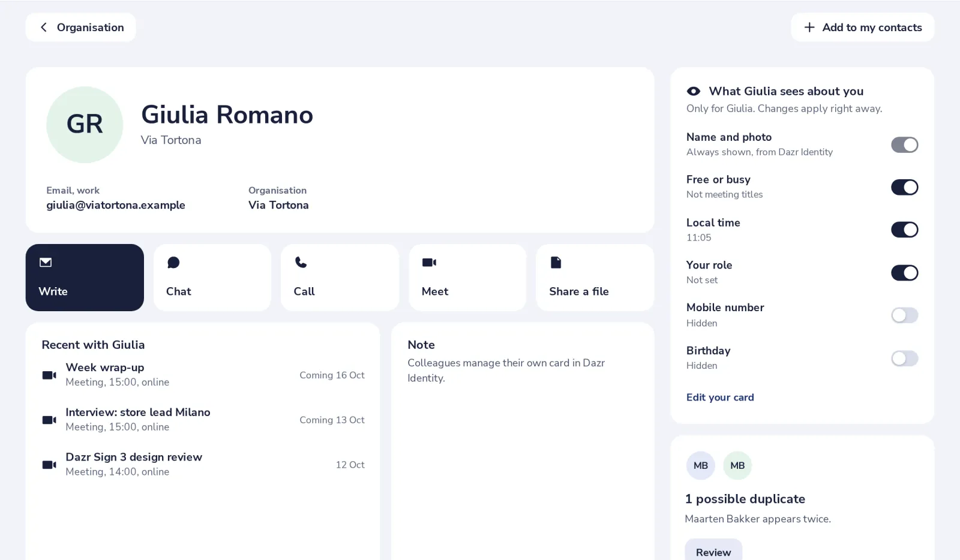Click the envelope icon on Write
This screenshot has width=960, height=560.
click(x=46, y=262)
